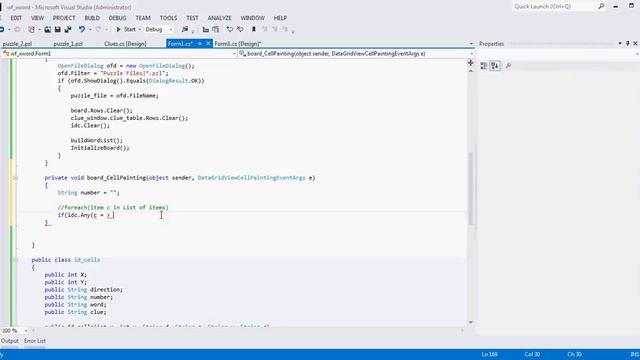Screen dimensions: 640x360
Task: Click the 'buildWordList();' code line
Action: click(x=96, y=140)
